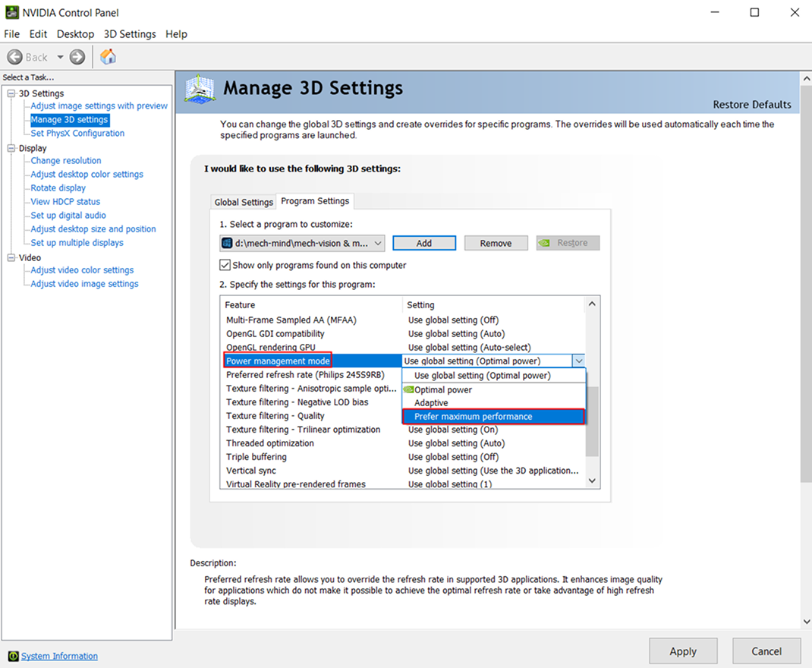Click the Manage 3D Settings header icon
Image resolution: width=812 pixels, height=668 pixels.
[200, 89]
